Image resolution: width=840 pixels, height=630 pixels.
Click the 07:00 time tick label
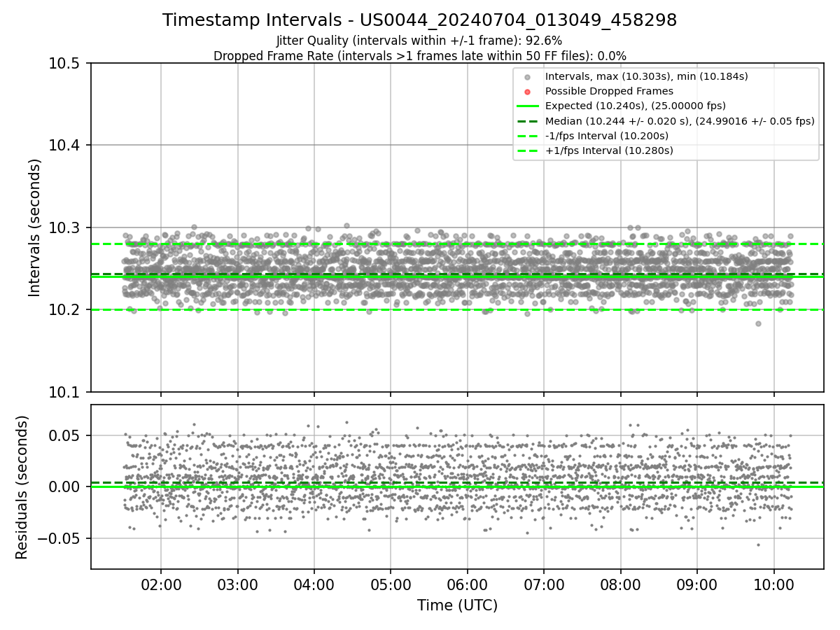tap(544, 584)
